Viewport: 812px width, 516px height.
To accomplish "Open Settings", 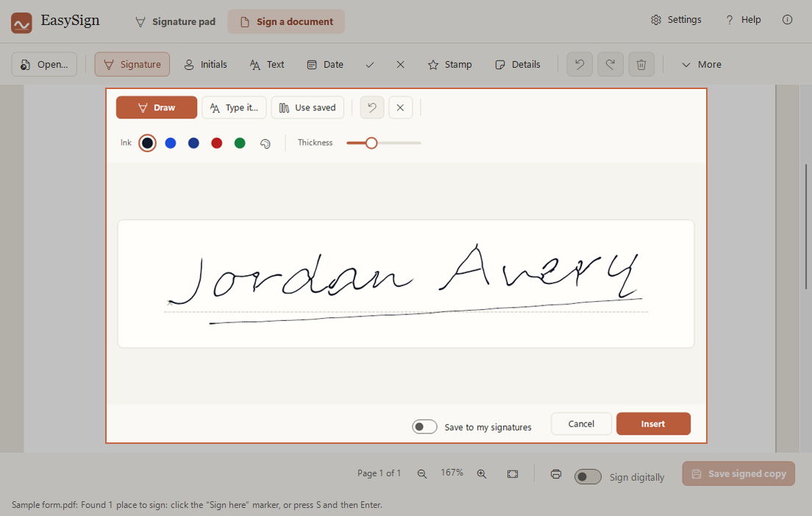I will [x=676, y=20].
